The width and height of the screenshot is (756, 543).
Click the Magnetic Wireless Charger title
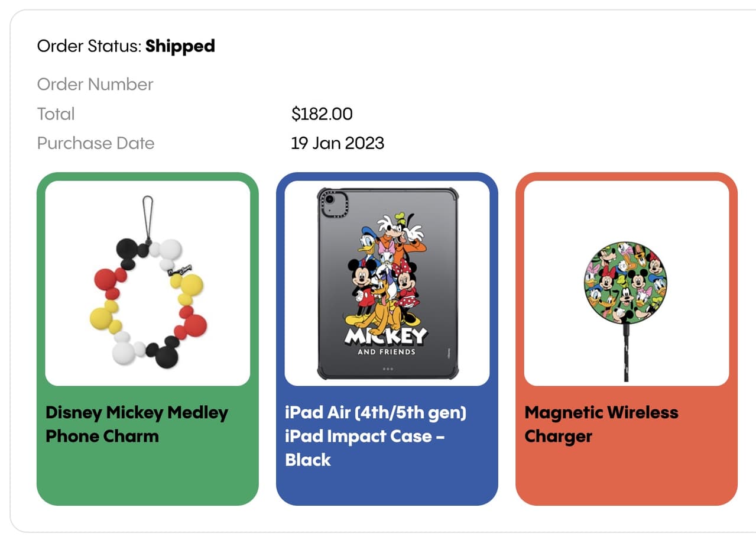click(601, 424)
